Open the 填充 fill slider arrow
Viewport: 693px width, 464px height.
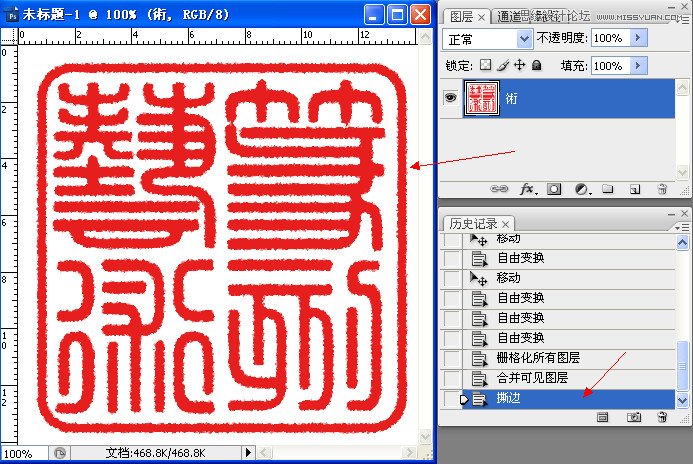coord(638,66)
